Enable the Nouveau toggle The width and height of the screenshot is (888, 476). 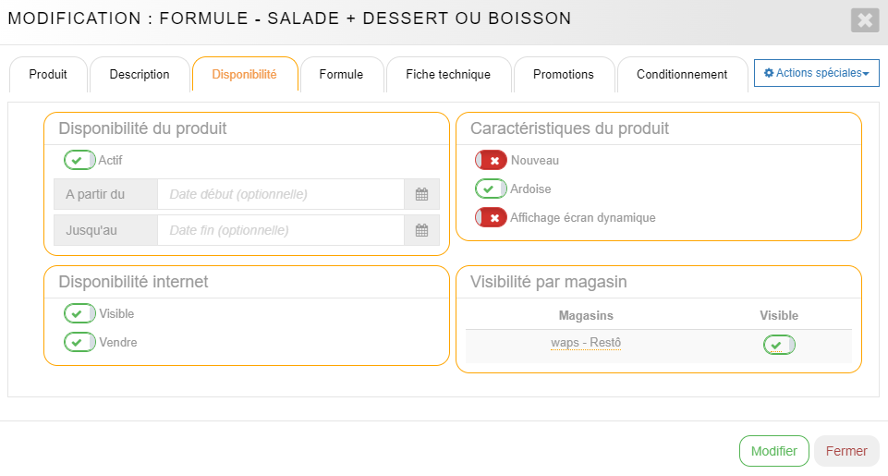click(491, 160)
